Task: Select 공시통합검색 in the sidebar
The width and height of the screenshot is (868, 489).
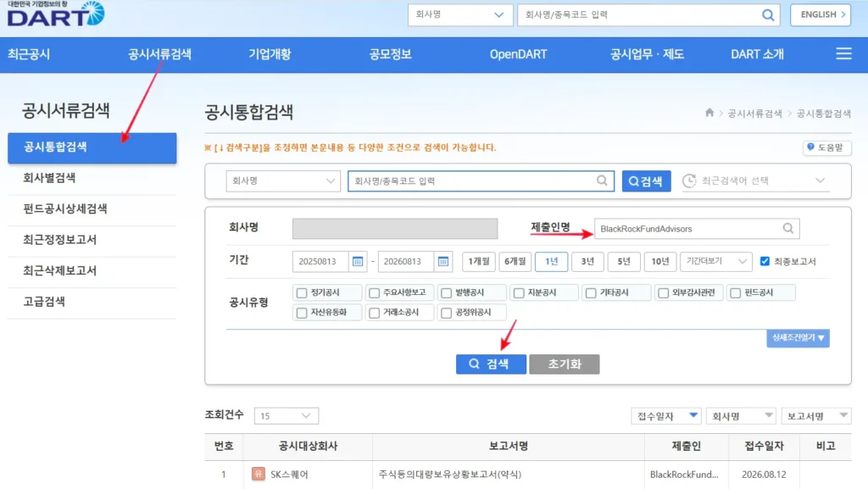Action: click(92, 147)
